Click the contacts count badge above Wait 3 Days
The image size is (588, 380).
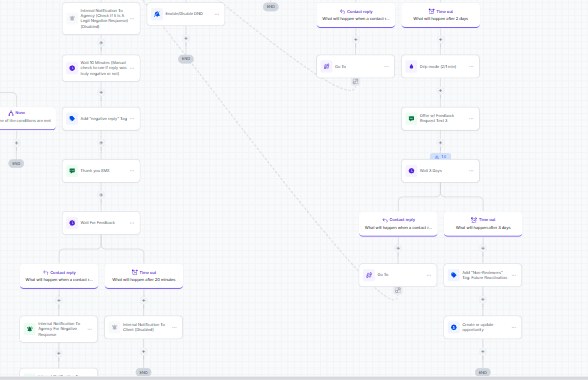pos(441,156)
